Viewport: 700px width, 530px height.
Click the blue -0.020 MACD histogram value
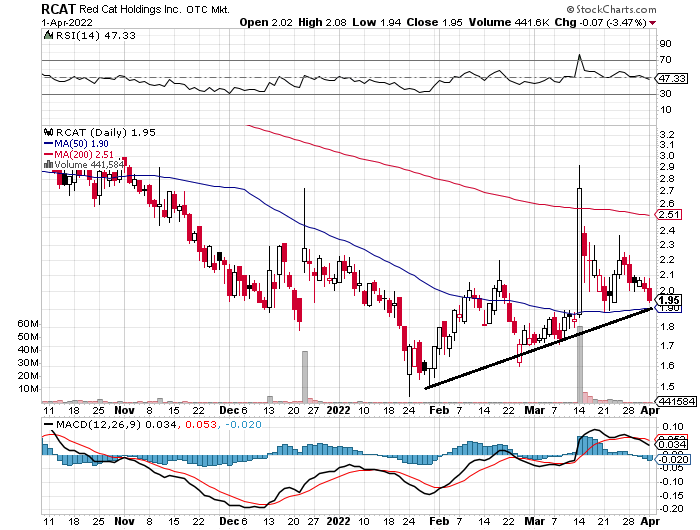[243, 424]
